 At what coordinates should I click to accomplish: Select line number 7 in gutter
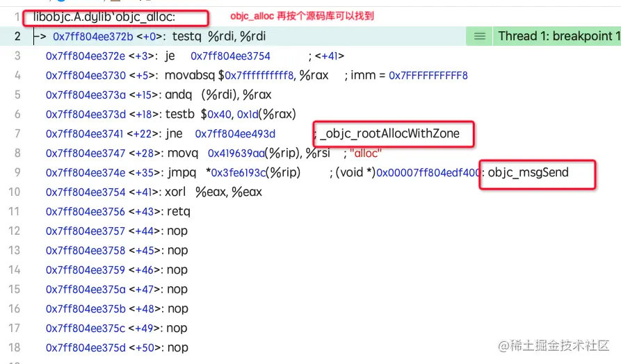coord(17,134)
